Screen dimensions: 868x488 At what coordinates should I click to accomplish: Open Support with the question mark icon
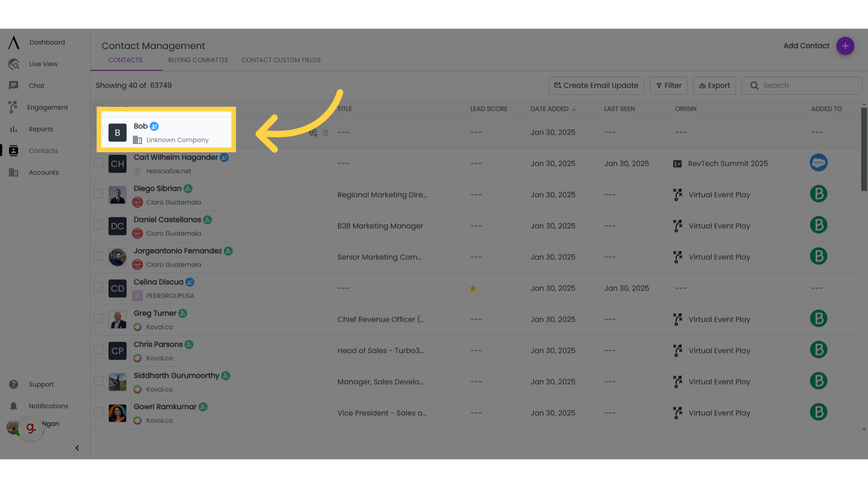pos(14,384)
